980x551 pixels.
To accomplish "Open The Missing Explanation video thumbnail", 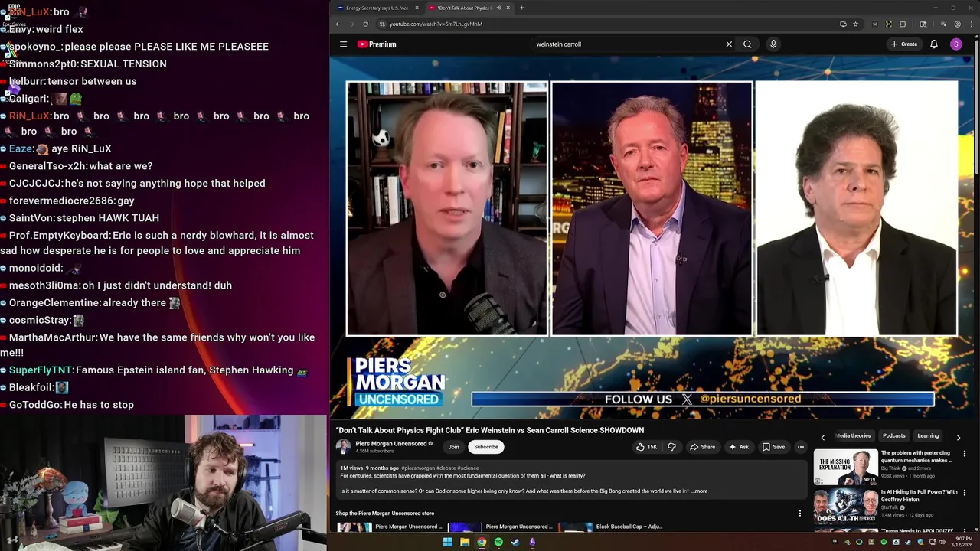I will pos(845,467).
